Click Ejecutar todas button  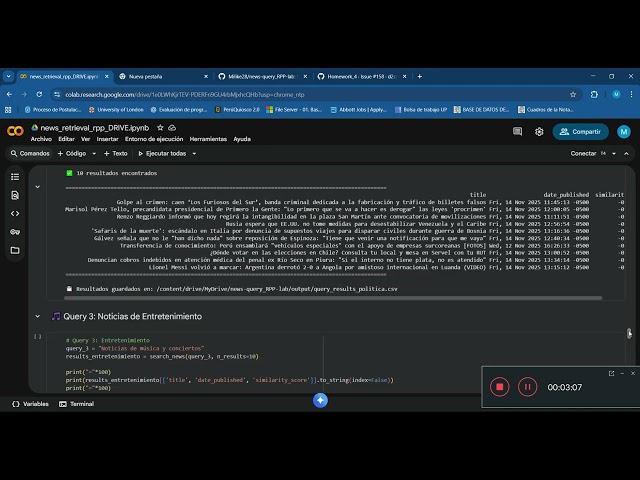(x=162, y=153)
